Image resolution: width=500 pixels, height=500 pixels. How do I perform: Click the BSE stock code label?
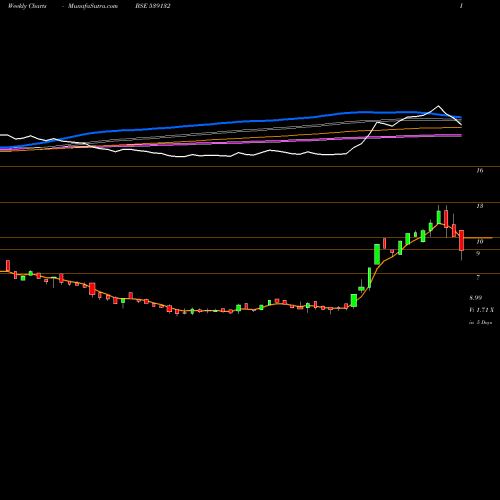pos(153,6)
